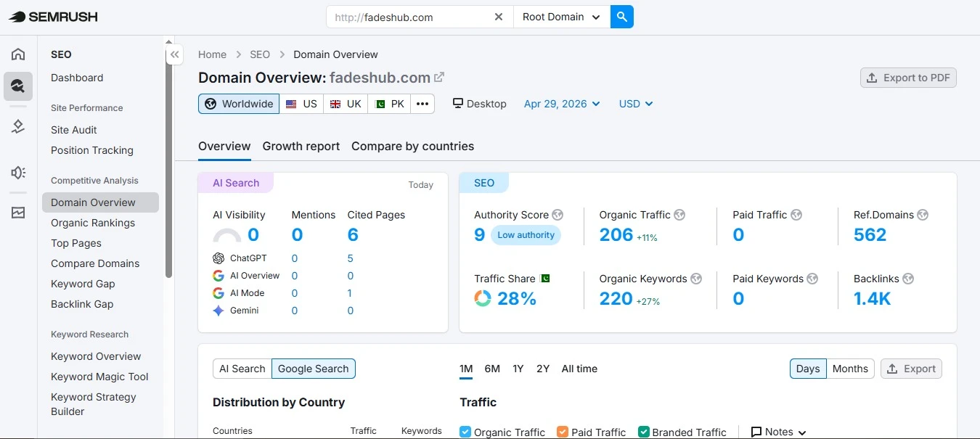Click the Paid Traffic globe icon
This screenshot has width=980, height=439.
(x=796, y=215)
